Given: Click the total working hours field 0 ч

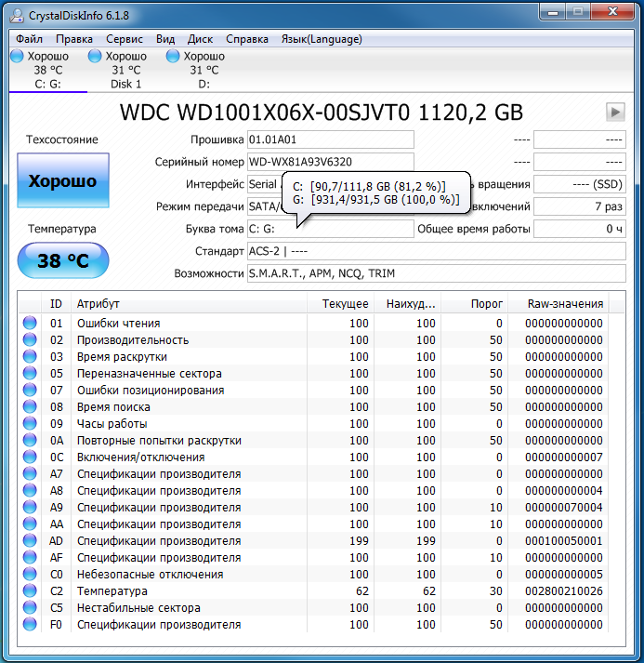Looking at the screenshot, I should pos(579,229).
